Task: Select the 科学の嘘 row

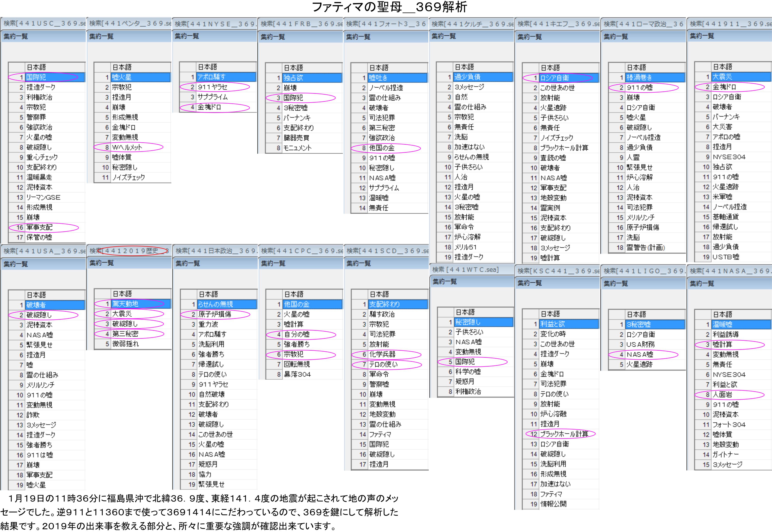Action: [x=468, y=372]
